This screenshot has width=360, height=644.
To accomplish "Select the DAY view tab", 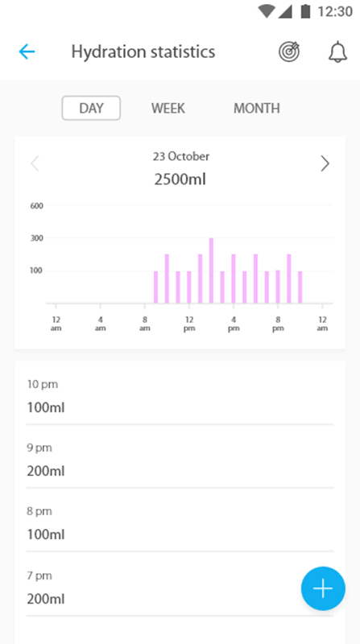I will (91, 108).
